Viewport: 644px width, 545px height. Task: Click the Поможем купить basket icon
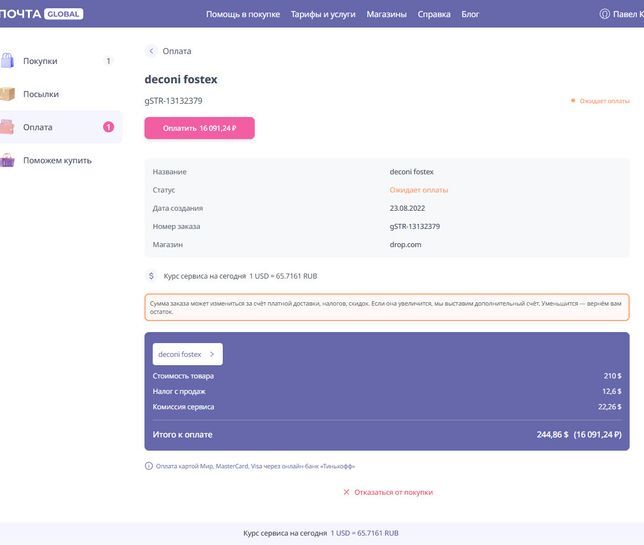tap(7, 160)
